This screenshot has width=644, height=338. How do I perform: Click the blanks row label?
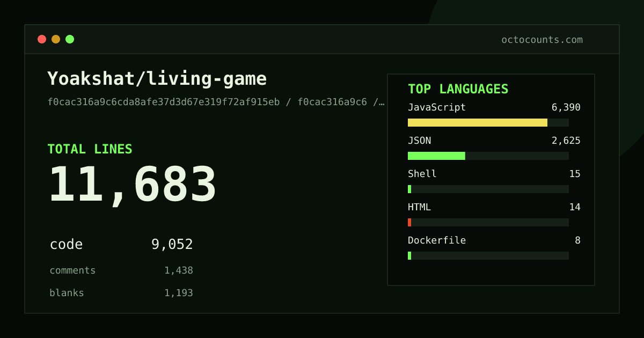click(x=67, y=293)
